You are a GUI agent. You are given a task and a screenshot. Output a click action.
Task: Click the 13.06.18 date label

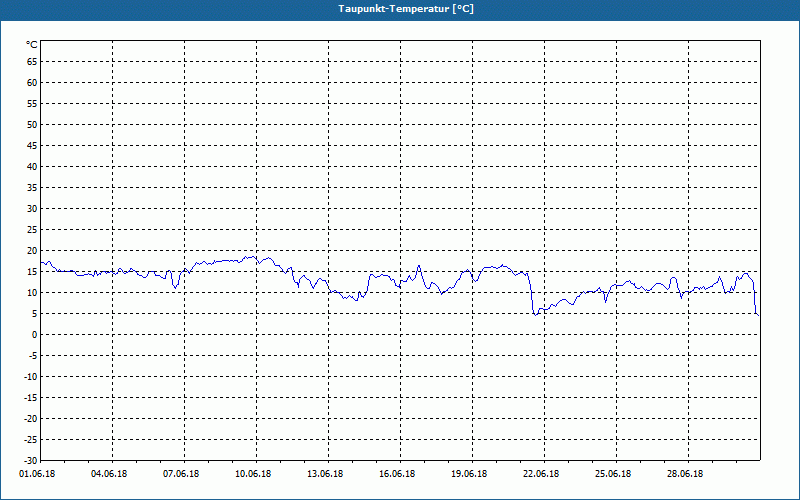click(325, 473)
